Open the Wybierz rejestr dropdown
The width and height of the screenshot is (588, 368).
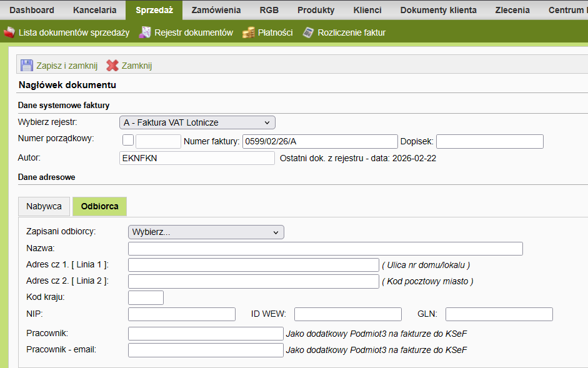point(197,122)
